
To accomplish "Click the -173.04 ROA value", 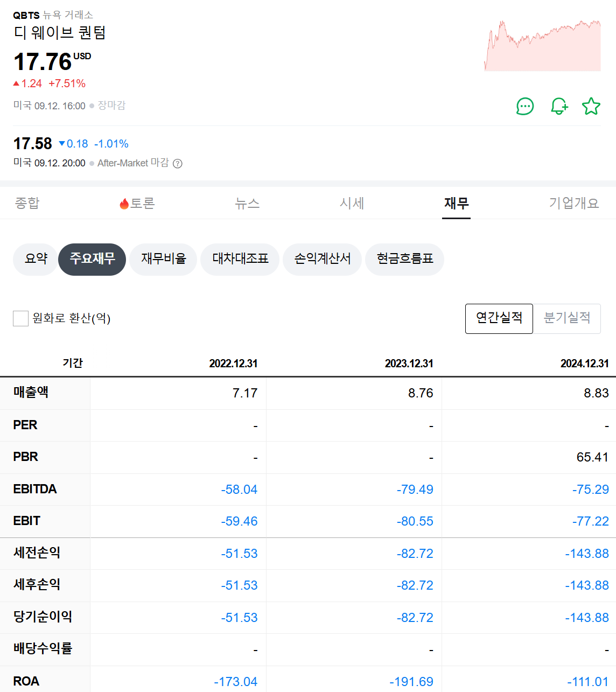I will pyautogui.click(x=235, y=682).
